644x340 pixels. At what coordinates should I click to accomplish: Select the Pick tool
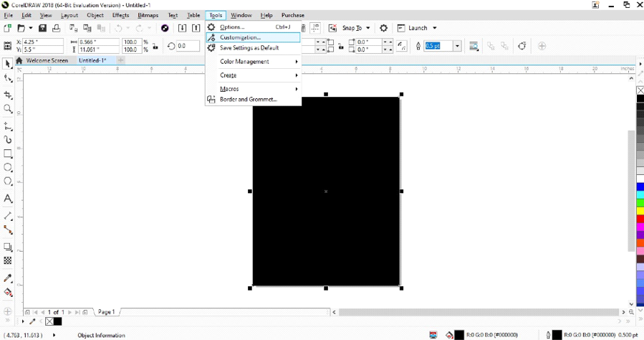(7, 64)
